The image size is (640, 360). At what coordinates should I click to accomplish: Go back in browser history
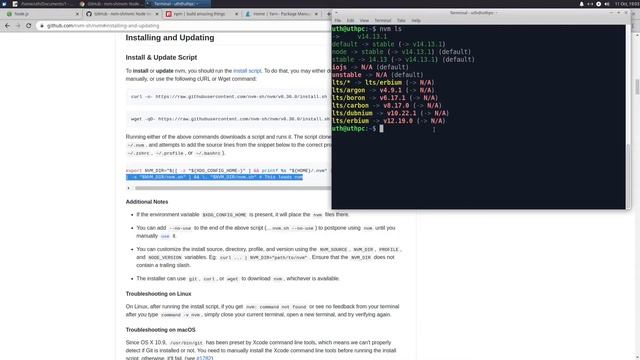pyautogui.click(x=7, y=25)
